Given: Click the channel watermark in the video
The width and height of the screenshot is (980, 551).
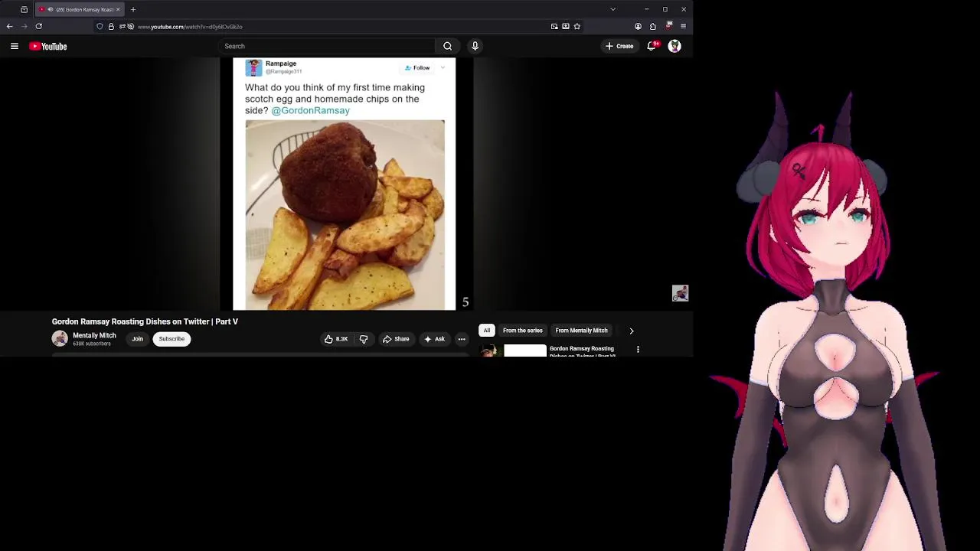Looking at the screenshot, I should (680, 293).
